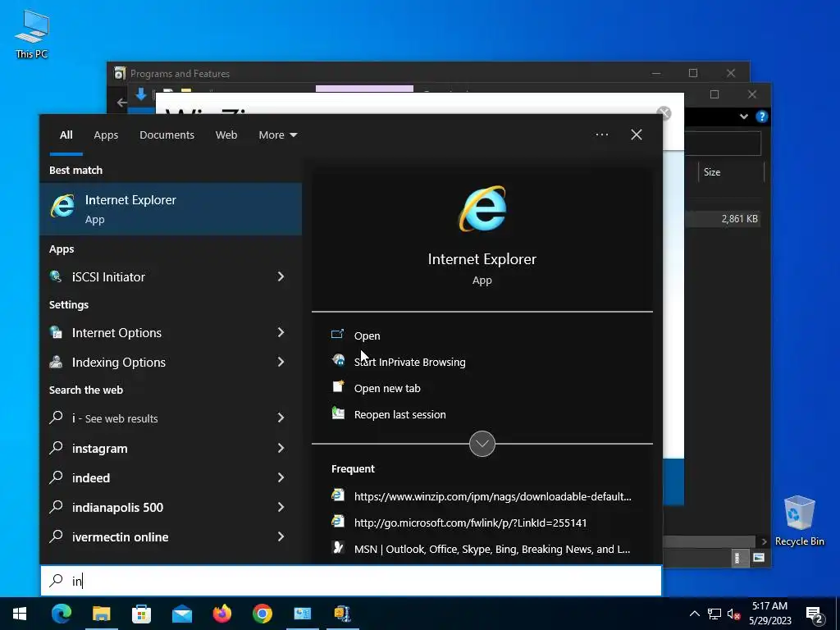The image size is (840, 630).
Task: Switch to large icons view button
Action: [x=759, y=558]
